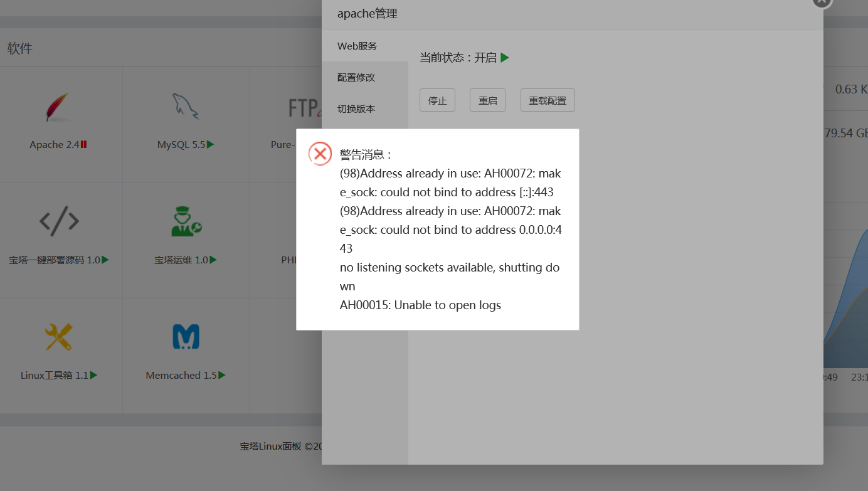
Task: Click the 当前状态：开启 status text
Action: 458,58
